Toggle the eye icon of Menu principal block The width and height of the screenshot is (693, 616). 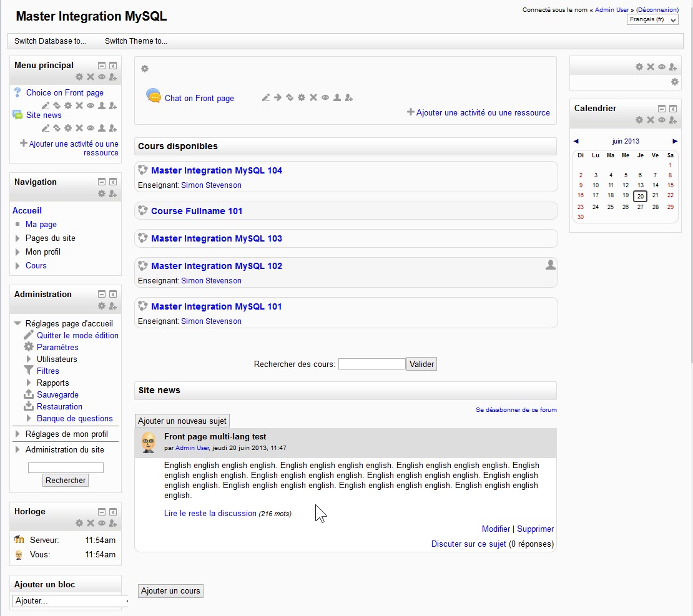click(x=102, y=77)
